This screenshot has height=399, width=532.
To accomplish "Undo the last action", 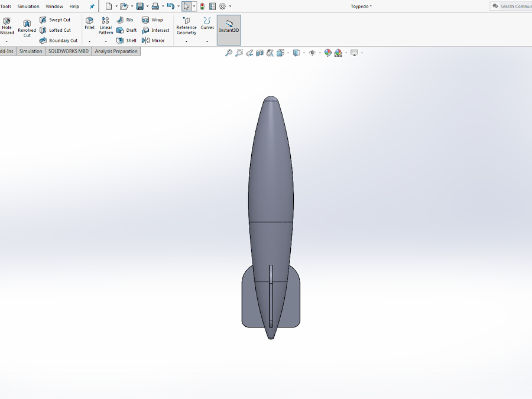I will click(x=171, y=6).
